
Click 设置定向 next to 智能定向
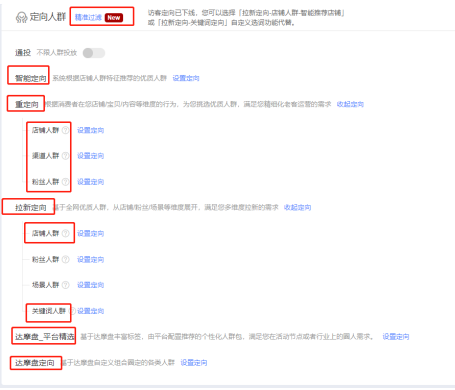click(x=186, y=78)
